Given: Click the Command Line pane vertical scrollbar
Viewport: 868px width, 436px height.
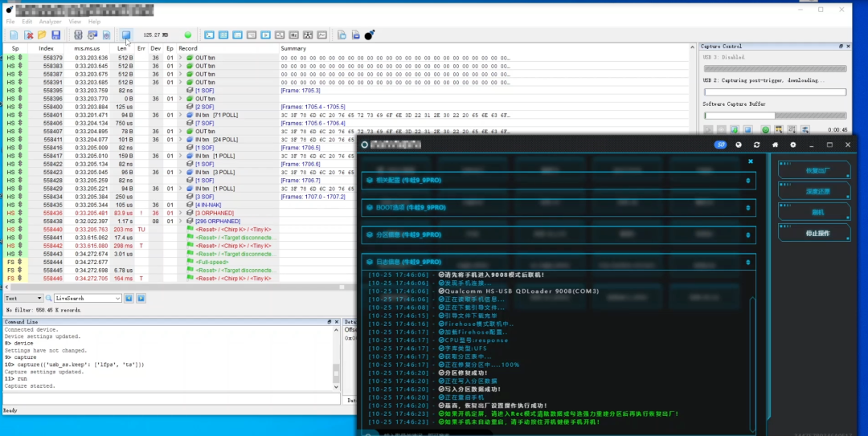Looking at the screenshot, I should point(337,358).
